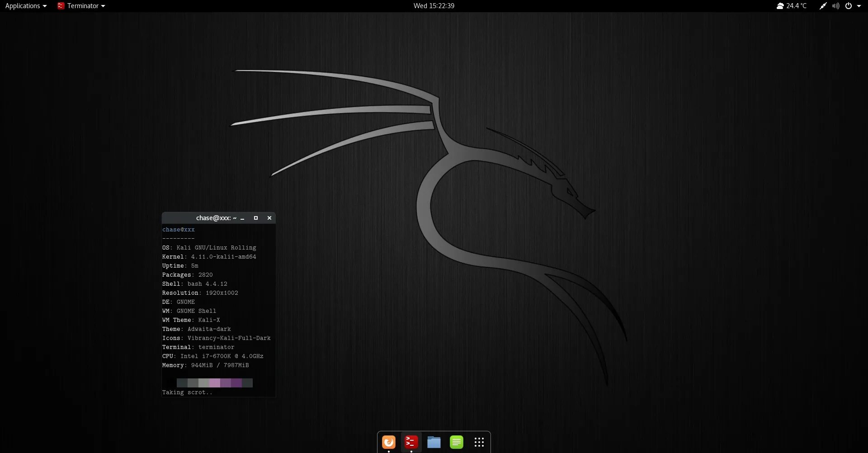
Task: Click the blue chase@xxx header text
Action: [x=179, y=230]
